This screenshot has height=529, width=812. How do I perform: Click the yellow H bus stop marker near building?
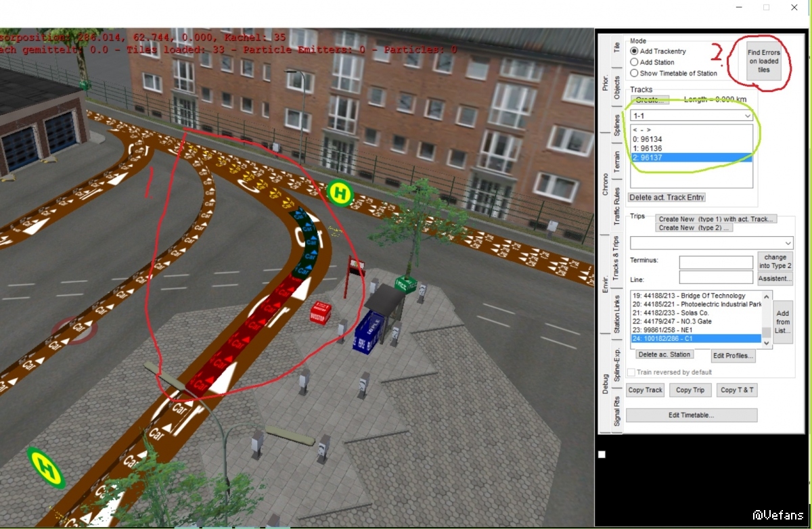click(x=340, y=193)
